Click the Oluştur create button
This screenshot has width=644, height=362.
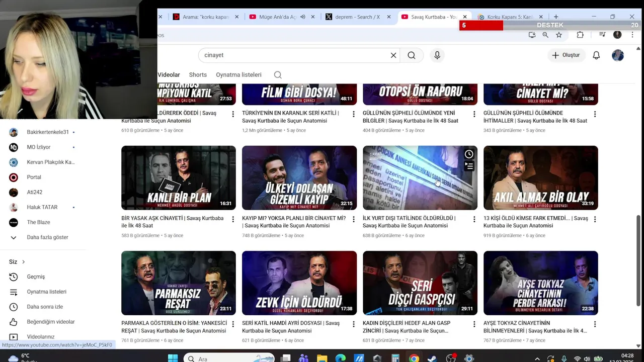point(566,55)
